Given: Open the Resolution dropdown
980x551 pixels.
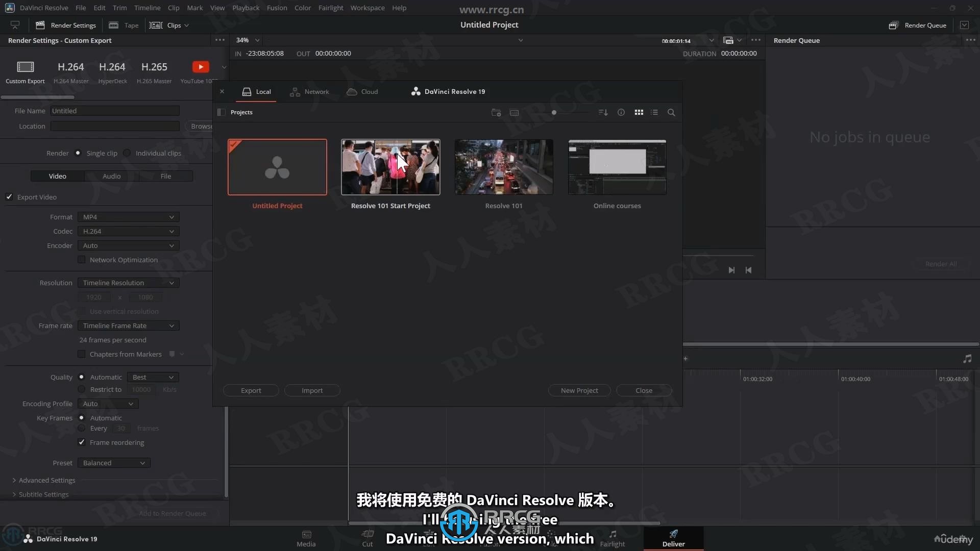Looking at the screenshot, I should (128, 283).
